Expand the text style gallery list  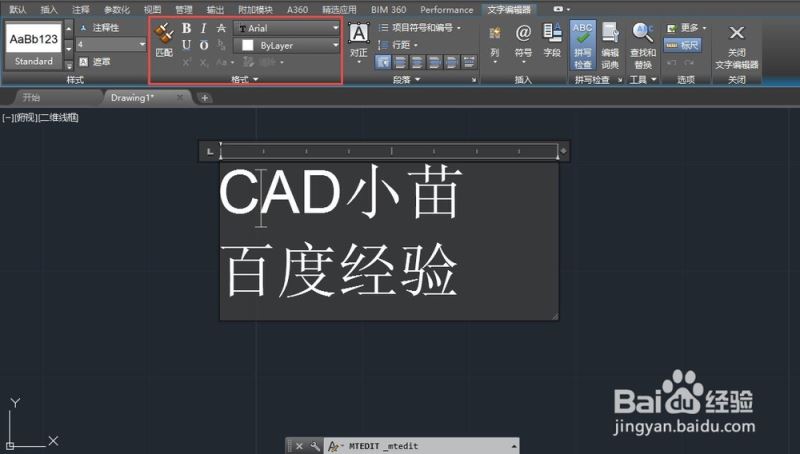pos(69,65)
